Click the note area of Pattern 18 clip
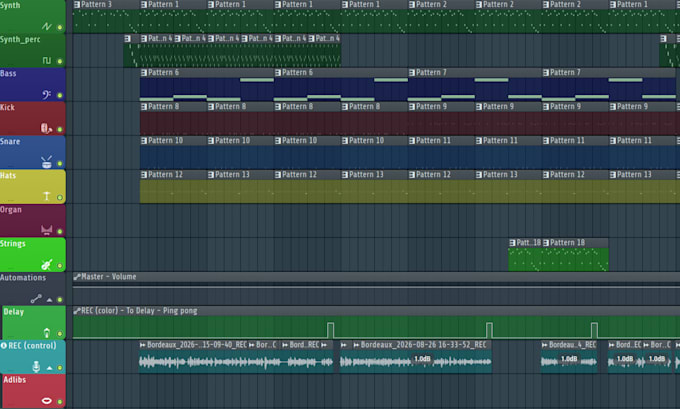 pyautogui.click(x=576, y=259)
